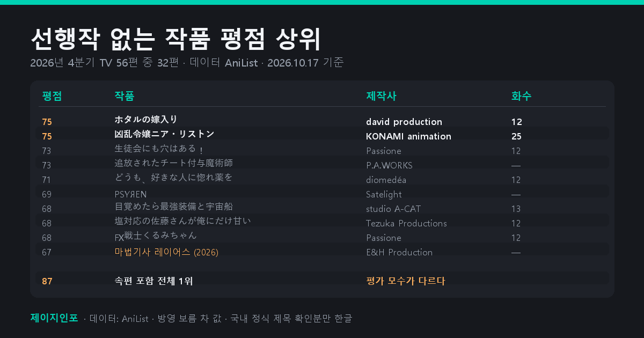This screenshot has width=644, height=338.
Task: Click the title "PSYЯEN"
Action: click(x=130, y=194)
